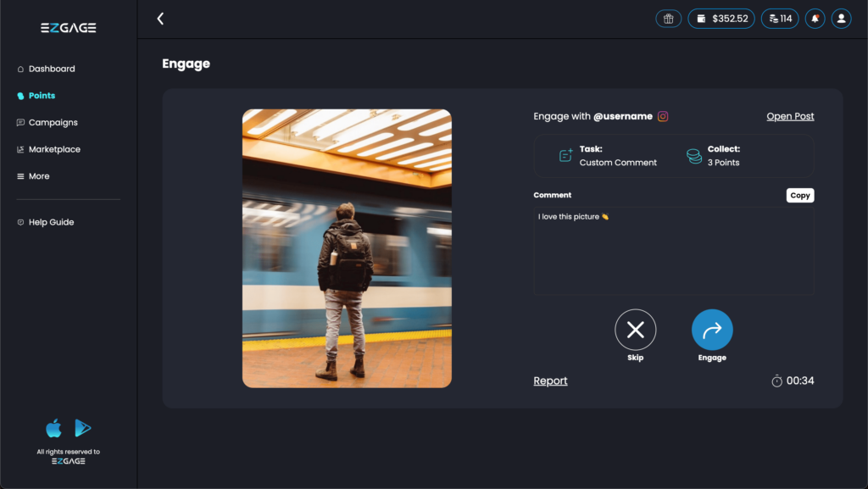Open the wallet balance $352.52
This screenshot has height=489, width=868.
point(721,19)
